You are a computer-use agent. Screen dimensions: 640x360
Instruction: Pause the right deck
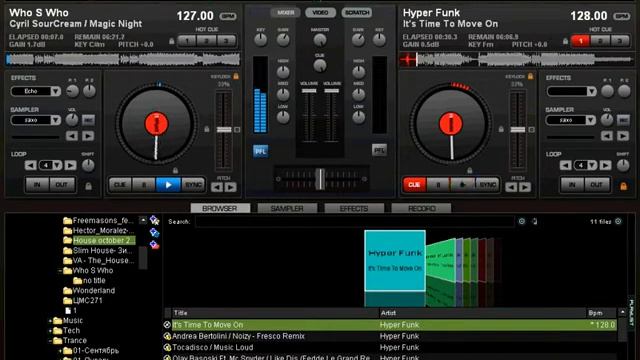438,185
